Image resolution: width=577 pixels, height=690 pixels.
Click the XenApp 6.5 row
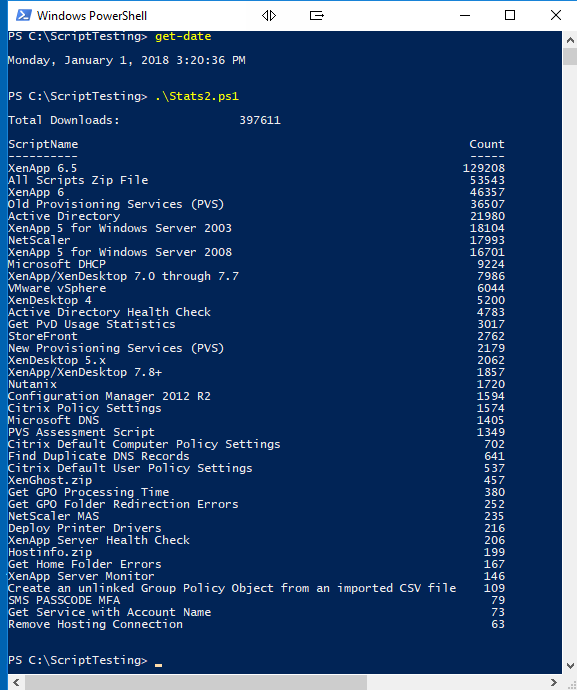(x=256, y=168)
